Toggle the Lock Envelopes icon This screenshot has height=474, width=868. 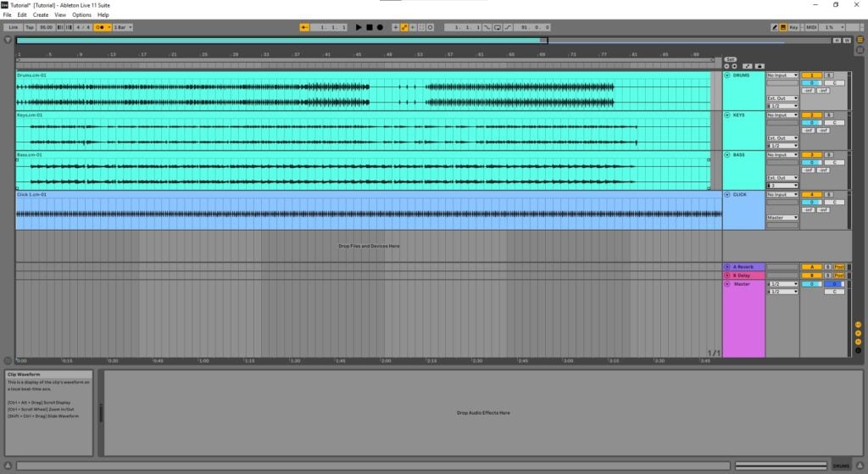pyautogui.click(x=759, y=66)
